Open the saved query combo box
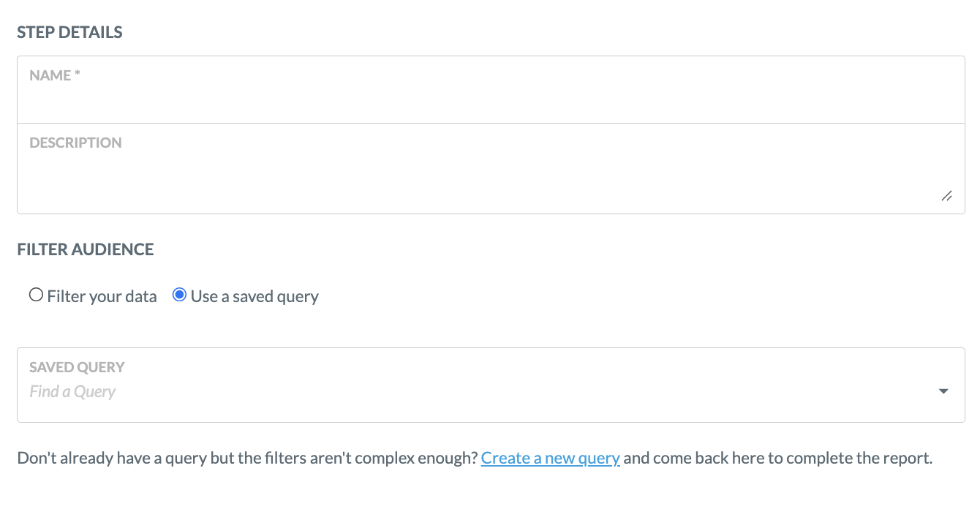The width and height of the screenshot is (980, 509). 490,385
